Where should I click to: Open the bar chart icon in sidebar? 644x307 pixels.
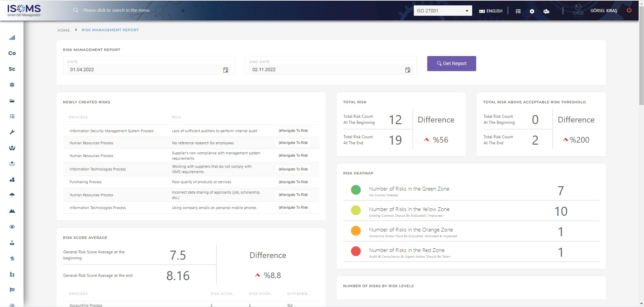[12, 38]
